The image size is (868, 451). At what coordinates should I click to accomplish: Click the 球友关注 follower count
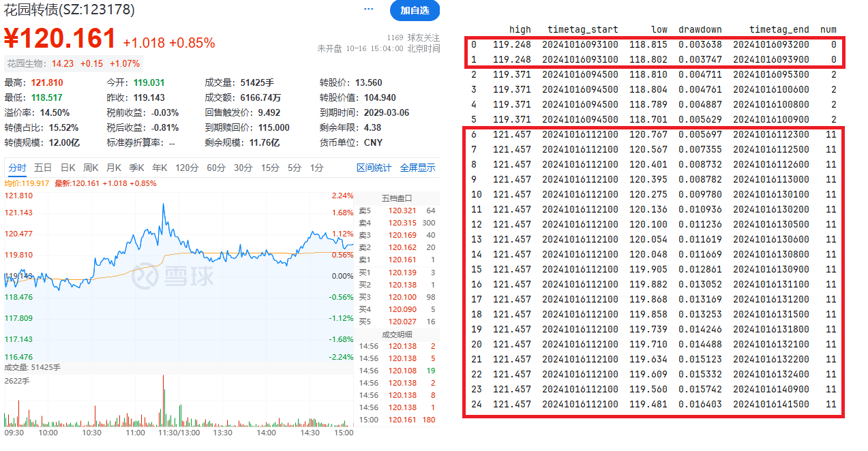(413, 37)
